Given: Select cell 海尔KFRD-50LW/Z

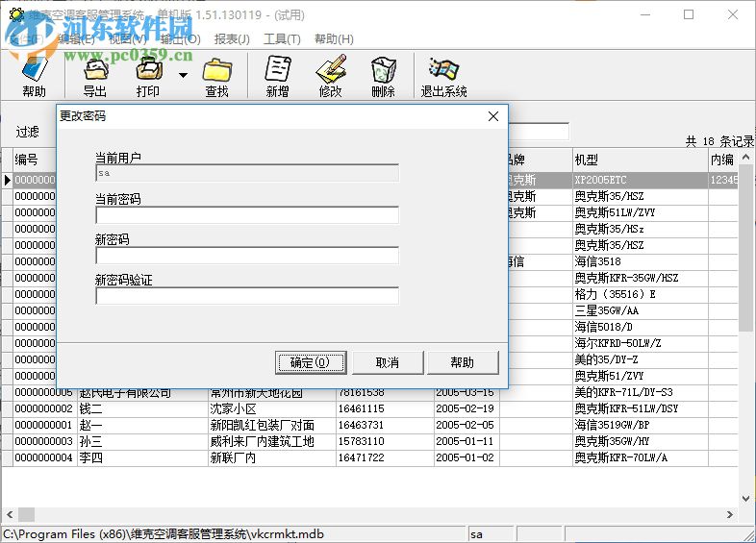Looking at the screenshot, I should click(x=640, y=343).
